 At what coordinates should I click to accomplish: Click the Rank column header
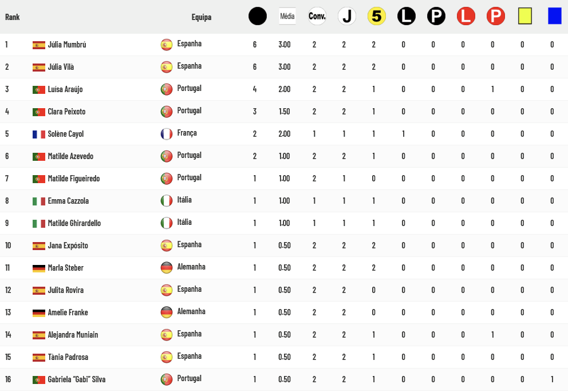(x=13, y=17)
